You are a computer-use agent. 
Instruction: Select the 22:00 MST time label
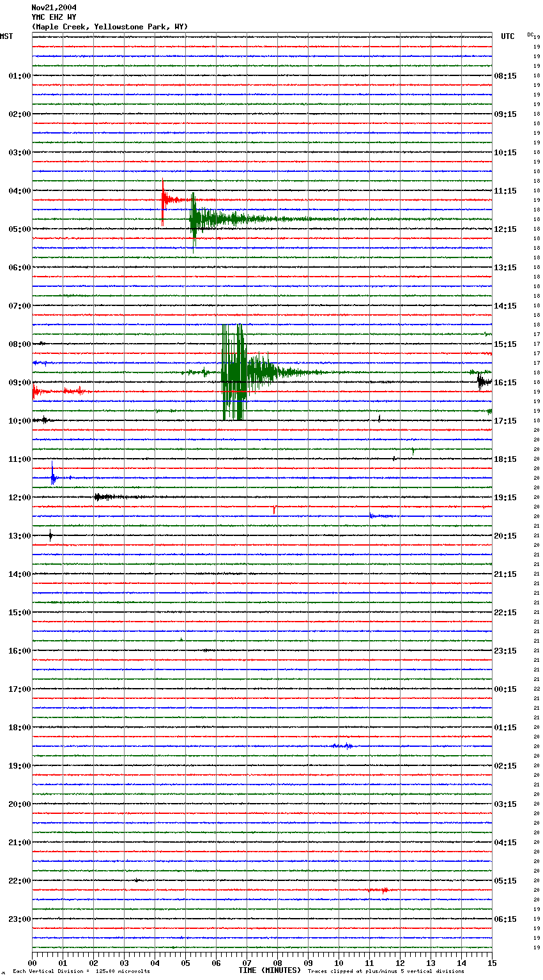(x=20, y=881)
